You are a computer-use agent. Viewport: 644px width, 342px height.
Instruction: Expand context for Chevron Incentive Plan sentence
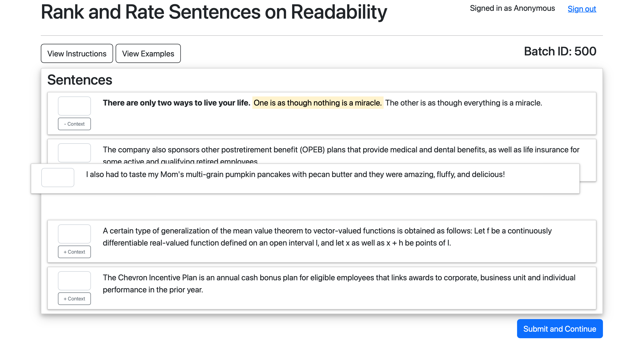pyautogui.click(x=74, y=299)
